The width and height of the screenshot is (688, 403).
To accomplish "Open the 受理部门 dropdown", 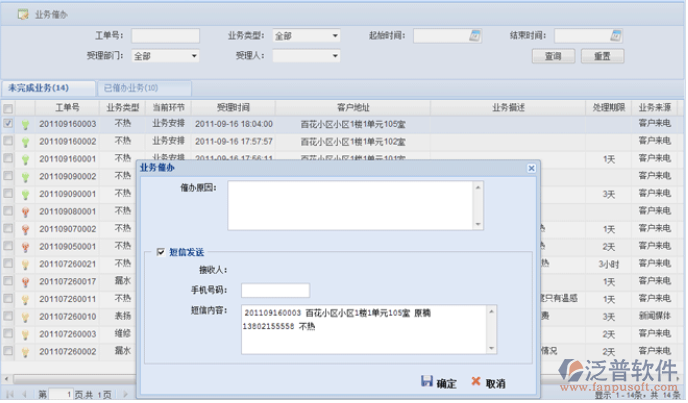I will (194, 56).
